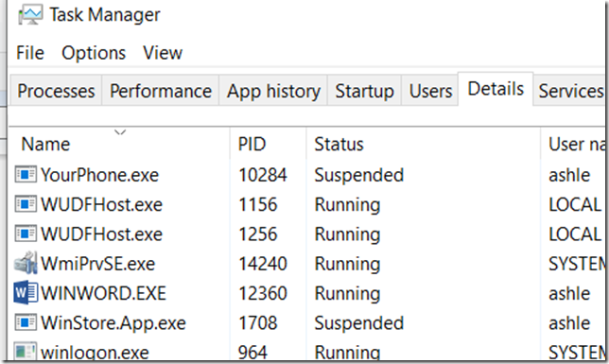Click PID value 964
Screen dimensions: 609x364
point(252,352)
